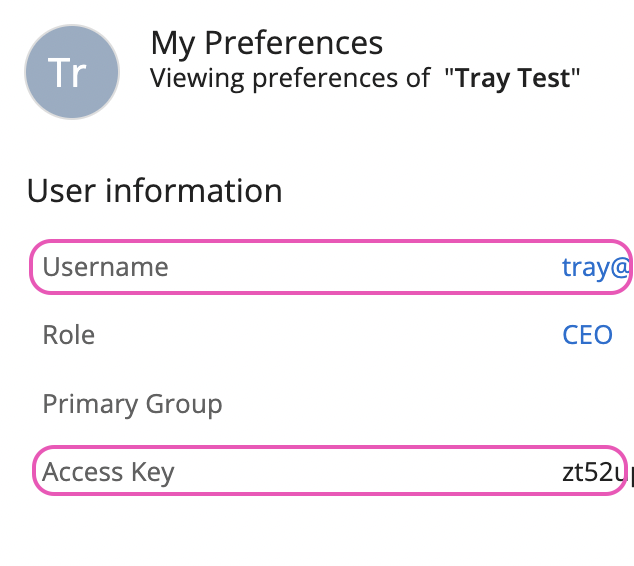Click the middle of the highlighted Access Key row
Screen dimensions: 634x566
(x=330, y=471)
